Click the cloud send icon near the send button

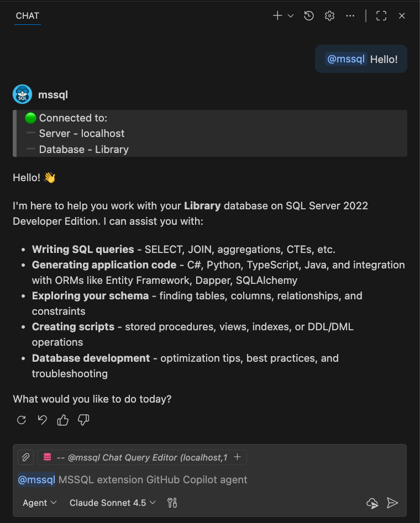tap(372, 503)
